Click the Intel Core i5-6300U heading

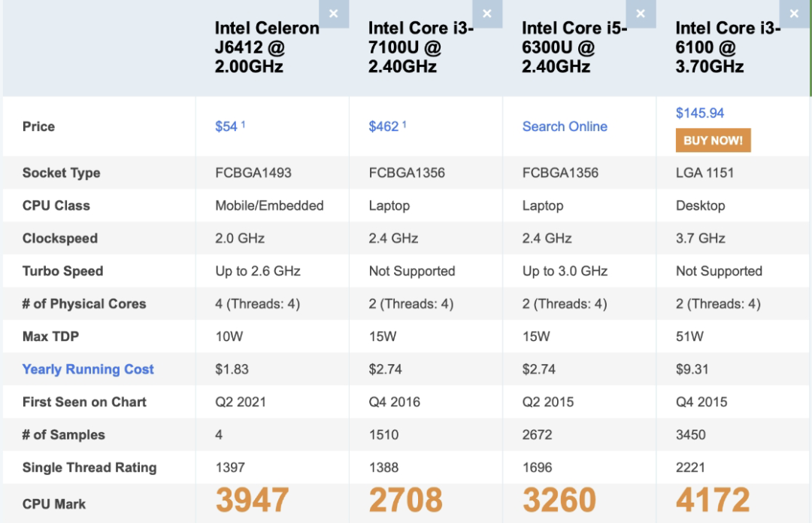pos(574,47)
